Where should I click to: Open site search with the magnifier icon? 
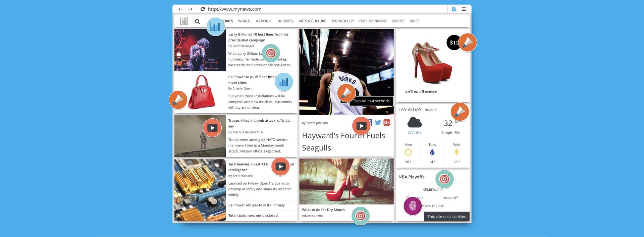(198, 21)
